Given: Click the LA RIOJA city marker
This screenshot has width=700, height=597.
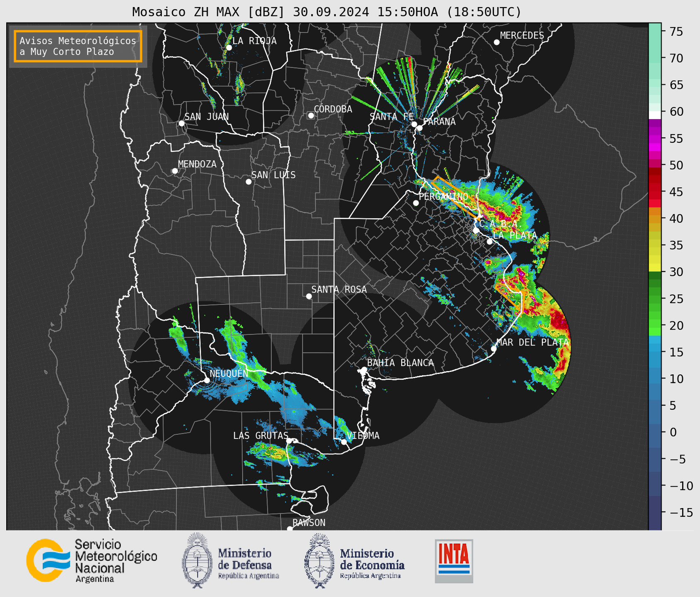Looking at the screenshot, I should [x=229, y=48].
